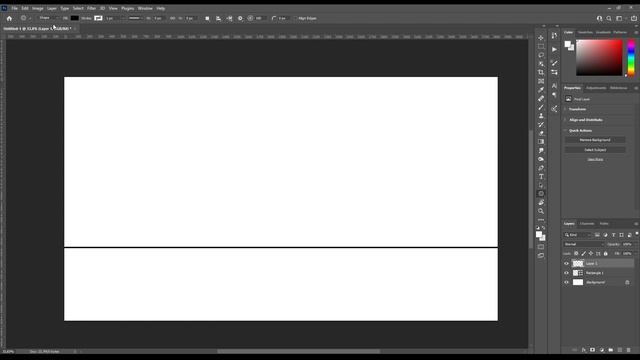Viewport: 640px width, 360px height.
Task: Toggle lock transparent pixels
Action: pos(576,253)
